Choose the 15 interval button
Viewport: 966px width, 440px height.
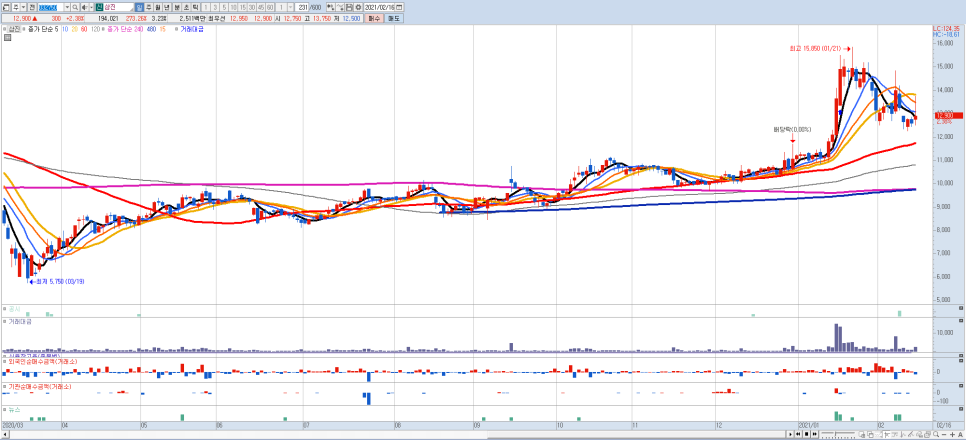pyautogui.click(x=243, y=7)
